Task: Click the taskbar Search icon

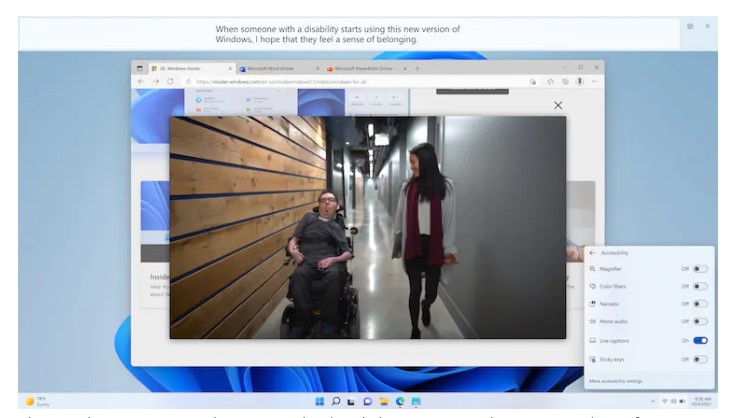Action: pyautogui.click(x=335, y=401)
